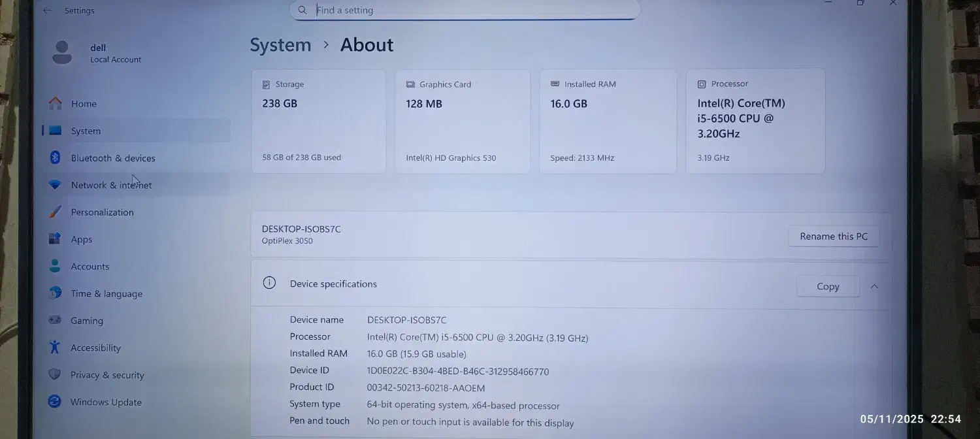Click the Rename this PC button
The width and height of the screenshot is (980, 439).
coord(834,236)
